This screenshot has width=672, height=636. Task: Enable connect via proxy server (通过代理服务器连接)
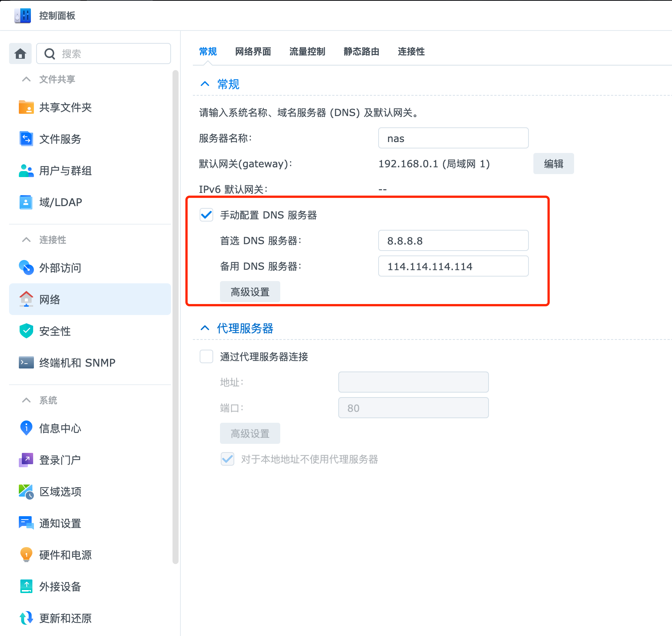[x=206, y=356]
